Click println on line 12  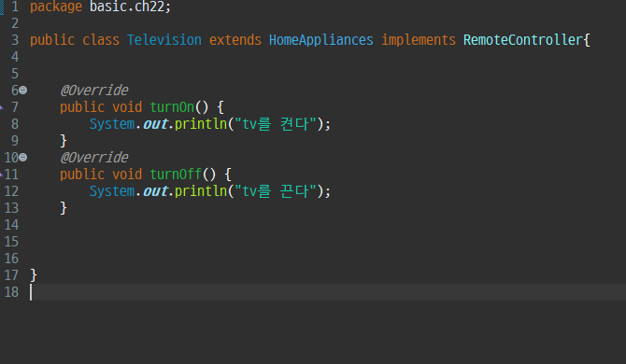click(x=201, y=191)
